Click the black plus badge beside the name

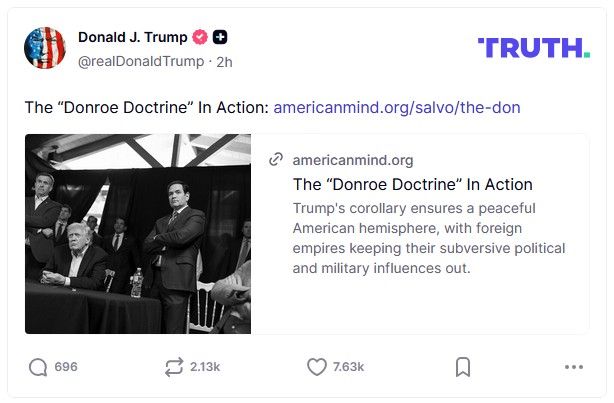pos(220,38)
